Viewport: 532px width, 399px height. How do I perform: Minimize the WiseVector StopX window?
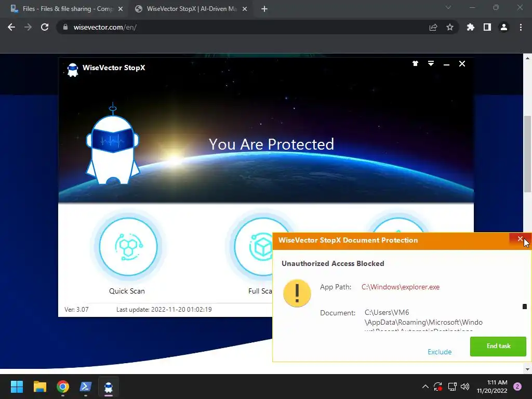(446, 64)
